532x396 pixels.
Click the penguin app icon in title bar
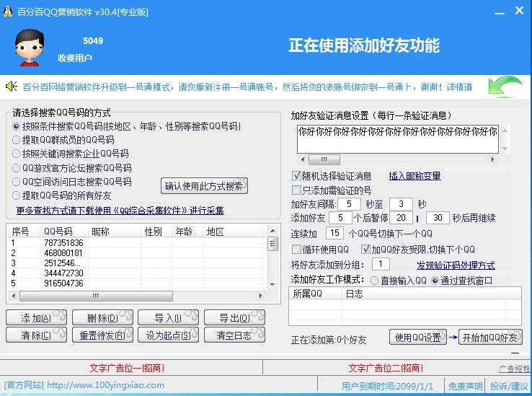point(7,12)
